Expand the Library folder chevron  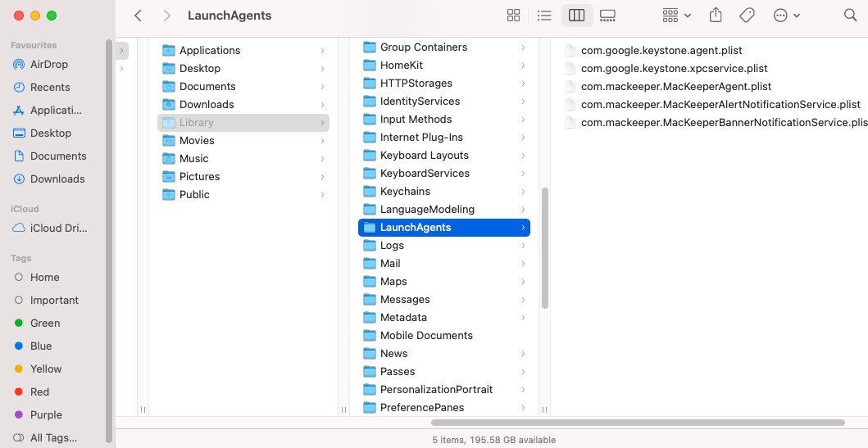tap(322, 123)
